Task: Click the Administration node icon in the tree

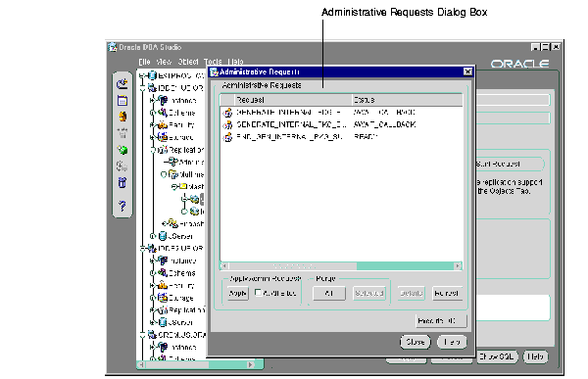Action: [x=172, y=162]
